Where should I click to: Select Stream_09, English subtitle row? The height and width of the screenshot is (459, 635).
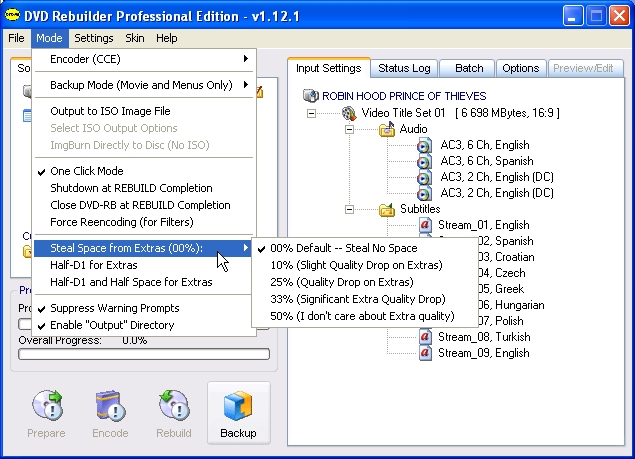point(484,353)
